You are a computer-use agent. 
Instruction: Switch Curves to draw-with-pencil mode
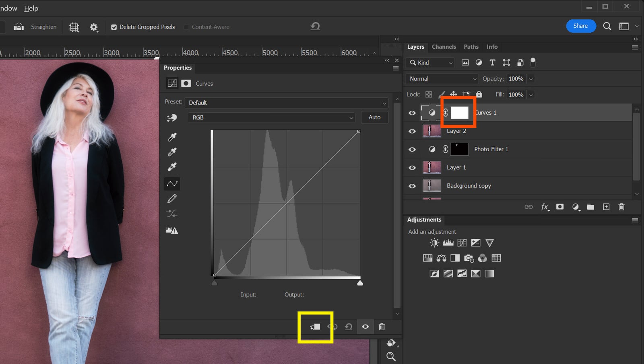[x=172, y=198]
